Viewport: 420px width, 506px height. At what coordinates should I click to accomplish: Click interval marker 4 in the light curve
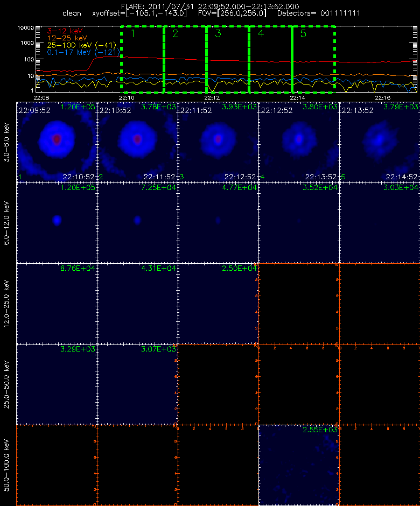click(261, 33)
